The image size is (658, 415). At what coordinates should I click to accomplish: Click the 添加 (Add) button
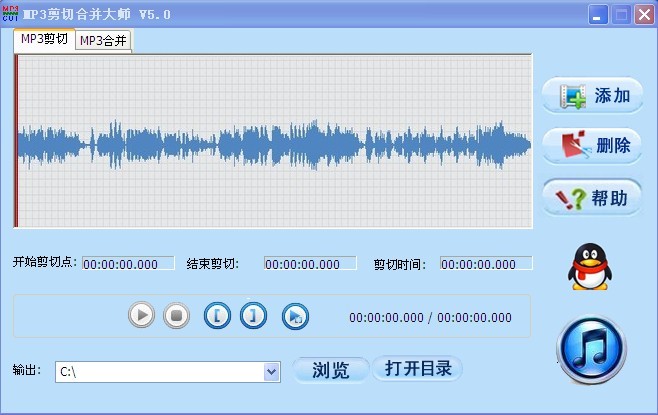tap(593, 96)
